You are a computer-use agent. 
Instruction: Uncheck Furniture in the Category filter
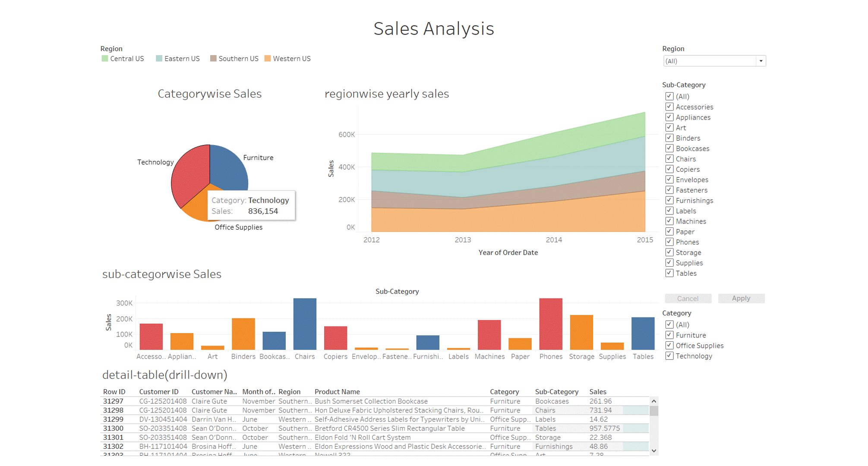pyautogui.click(x=669, y=335)
